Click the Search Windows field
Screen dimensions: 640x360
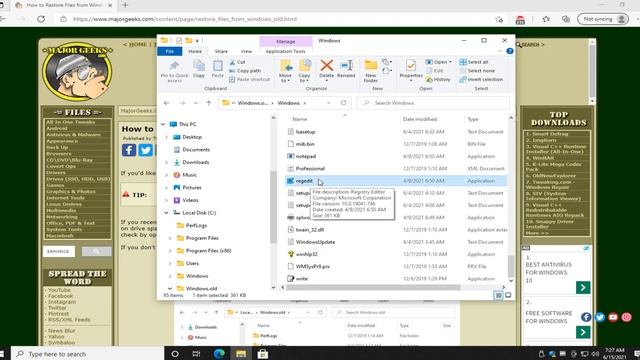coord(433,103)
